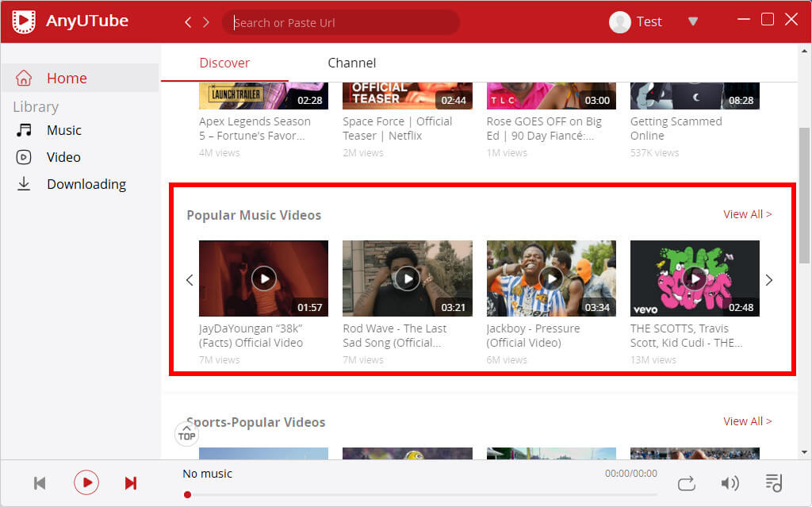
Task: Toggle the repeat loop icon
Action: [x=686, y=484]
